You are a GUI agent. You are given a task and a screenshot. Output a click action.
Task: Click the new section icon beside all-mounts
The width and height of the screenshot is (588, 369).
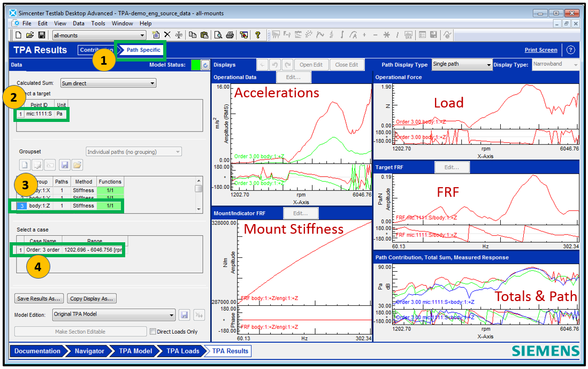click(x=156, y=35)
